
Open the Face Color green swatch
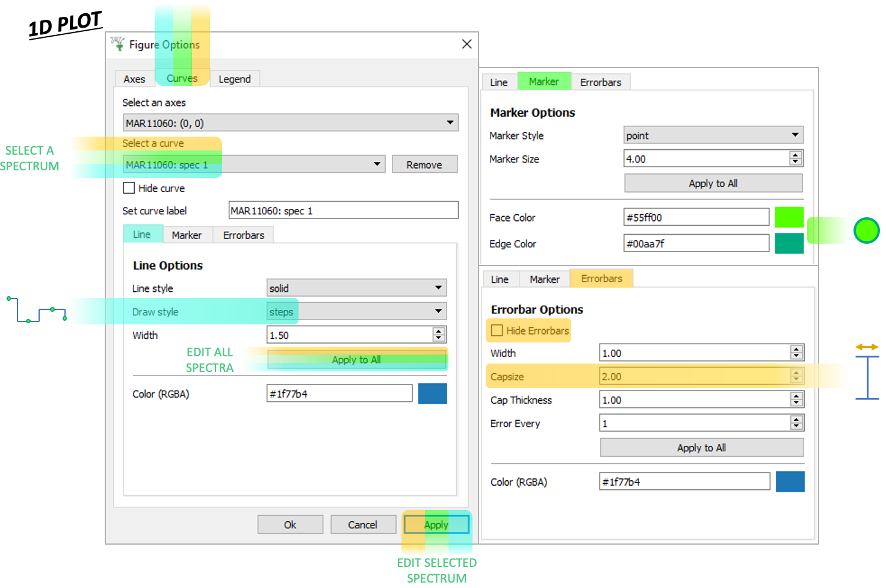click(x=789, y=217)
